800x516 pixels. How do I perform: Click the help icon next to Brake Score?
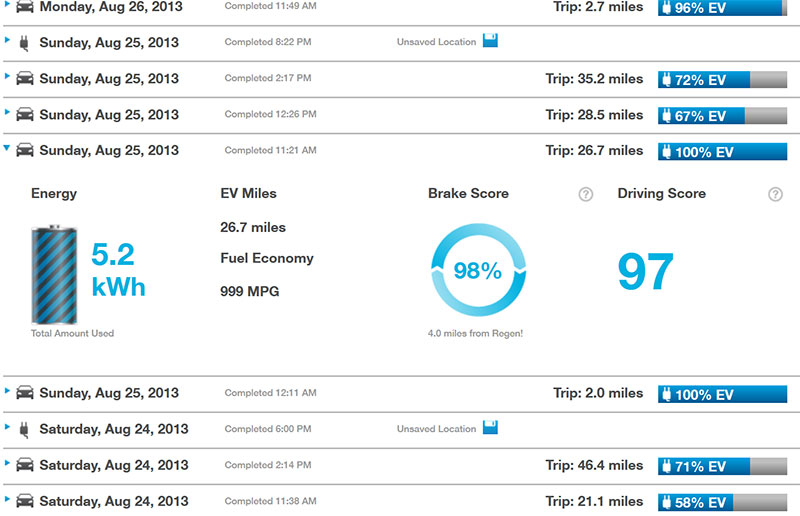[586, 194]
